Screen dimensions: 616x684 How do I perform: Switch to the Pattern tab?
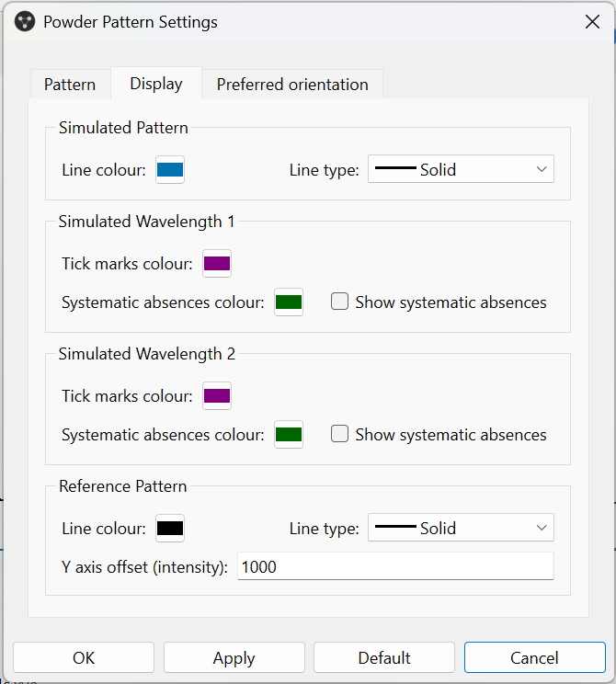[70, 85]
